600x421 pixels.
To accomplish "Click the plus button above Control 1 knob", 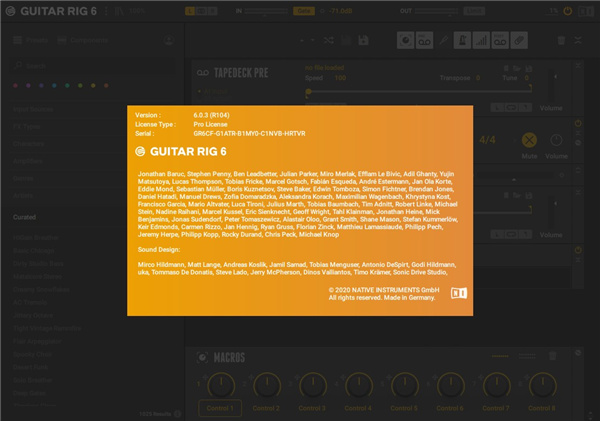I will click(x=205, y=377).
